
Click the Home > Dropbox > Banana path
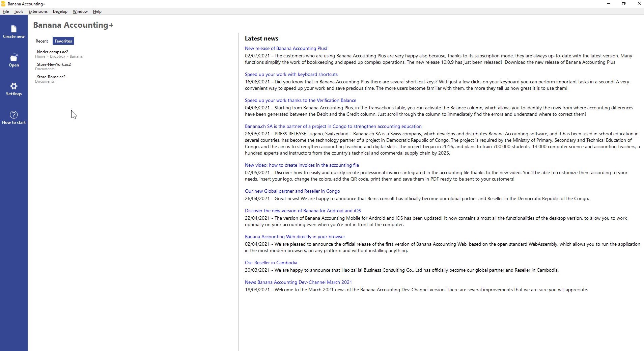59,57
